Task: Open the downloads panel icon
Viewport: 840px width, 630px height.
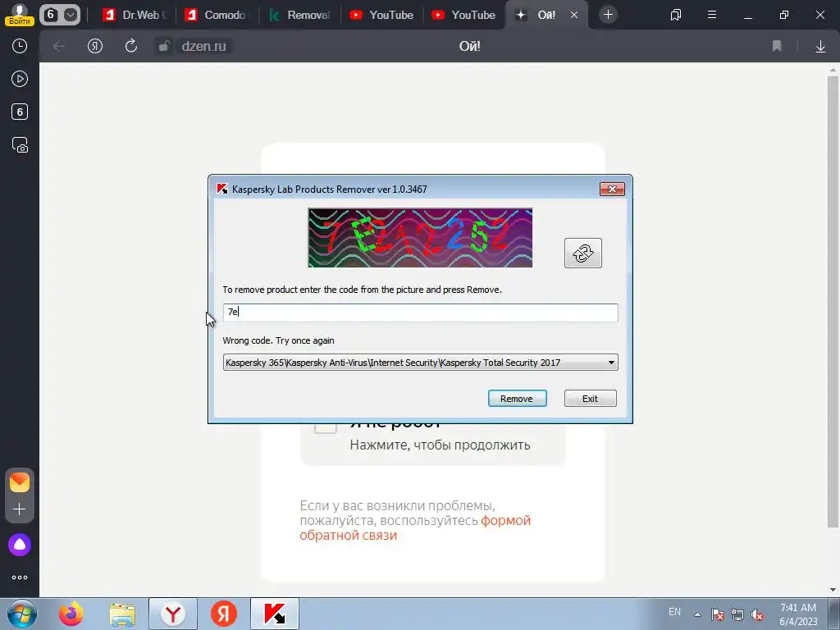Action: tap(820, 46)
